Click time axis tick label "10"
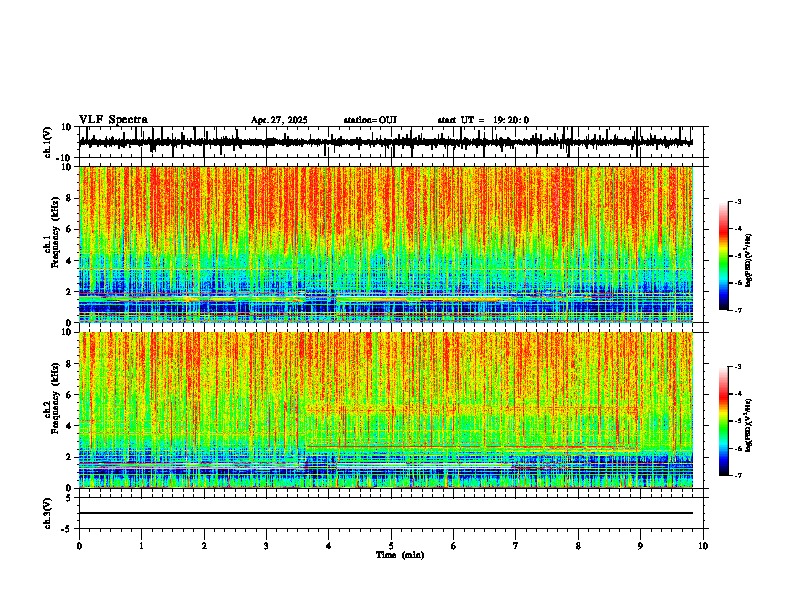The image size is (792, 612). pos(703,546)
